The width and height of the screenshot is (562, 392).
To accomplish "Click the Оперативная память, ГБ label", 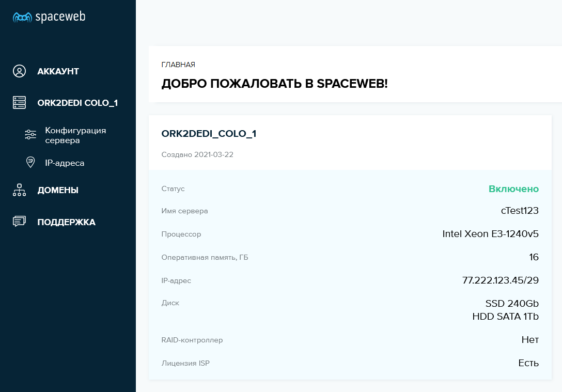I will click(x=205, y=258).
